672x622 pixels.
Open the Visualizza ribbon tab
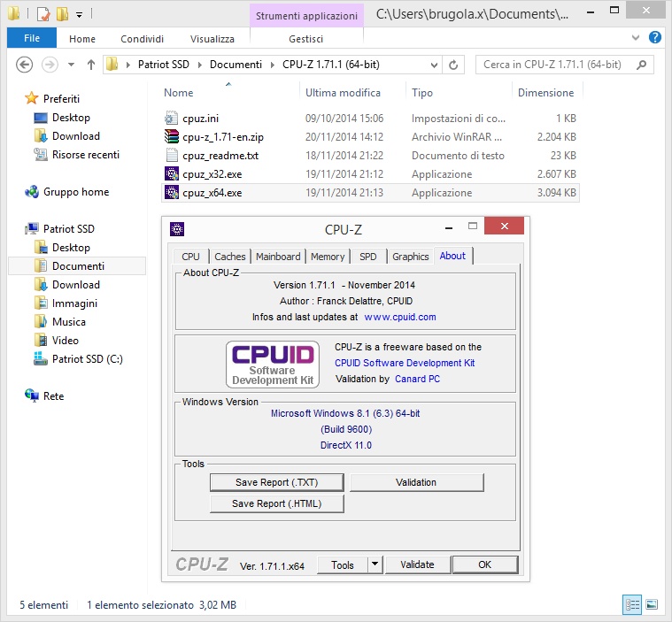[x=212, y=39]
